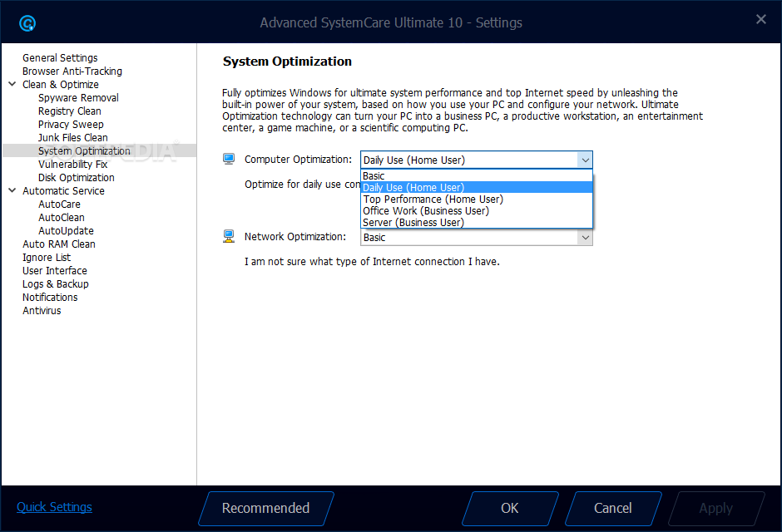The image size is (782, 532).
Task: Open AutoCare settings
Action: tap(59, 204)
